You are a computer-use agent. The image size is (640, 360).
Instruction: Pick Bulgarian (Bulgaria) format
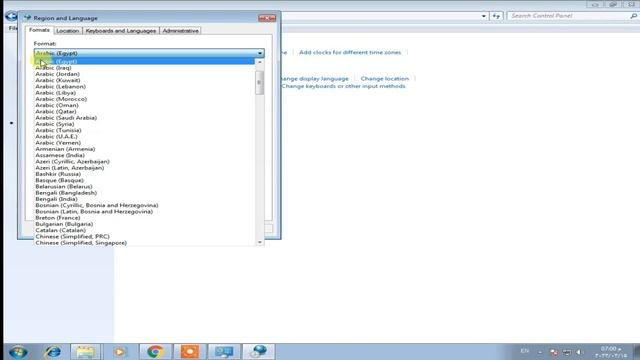click(144, 224)
